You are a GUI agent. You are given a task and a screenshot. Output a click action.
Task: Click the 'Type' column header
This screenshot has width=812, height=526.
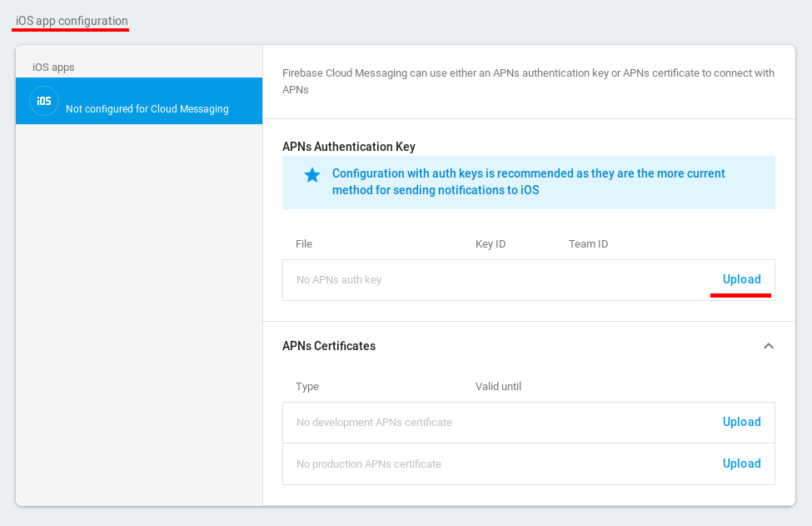point(307,387)
